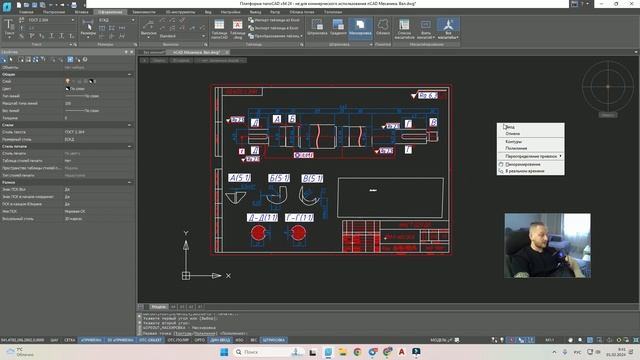Click the Размеры dimension tool
The height and width of the screenshot is (360, 640).
[88, 29]
